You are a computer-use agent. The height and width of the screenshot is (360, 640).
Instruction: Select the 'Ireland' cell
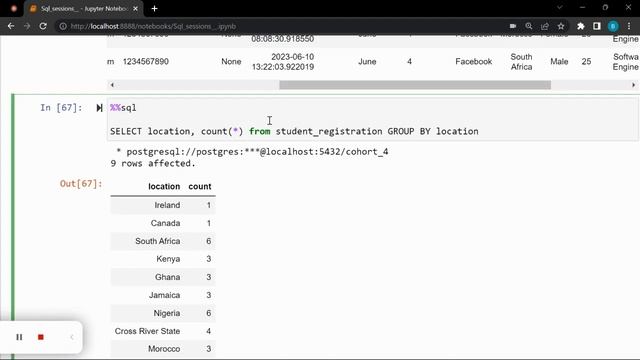tap(167, 205)
